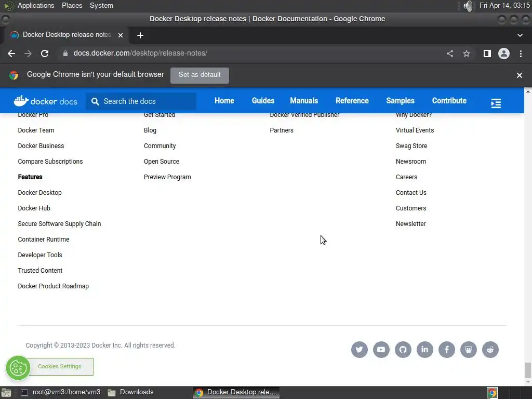Select Reference in docs navigation
Viewport: 532px width, 399px height.
point(352,101)
